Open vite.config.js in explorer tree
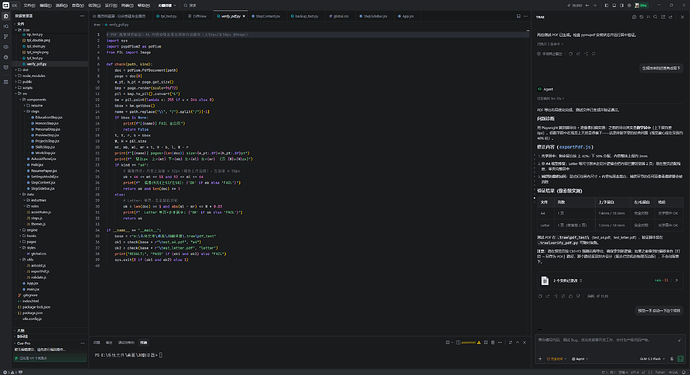The image size is (690, 375). pos(32,319)
